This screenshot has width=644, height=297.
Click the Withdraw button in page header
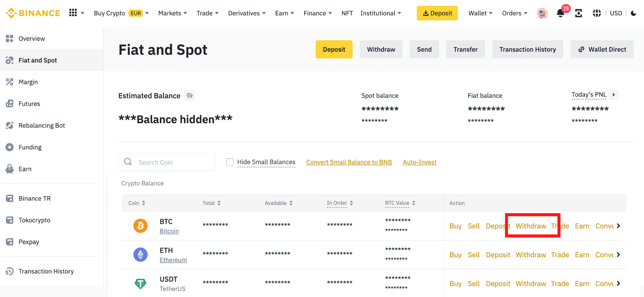(x=381, y=49)
